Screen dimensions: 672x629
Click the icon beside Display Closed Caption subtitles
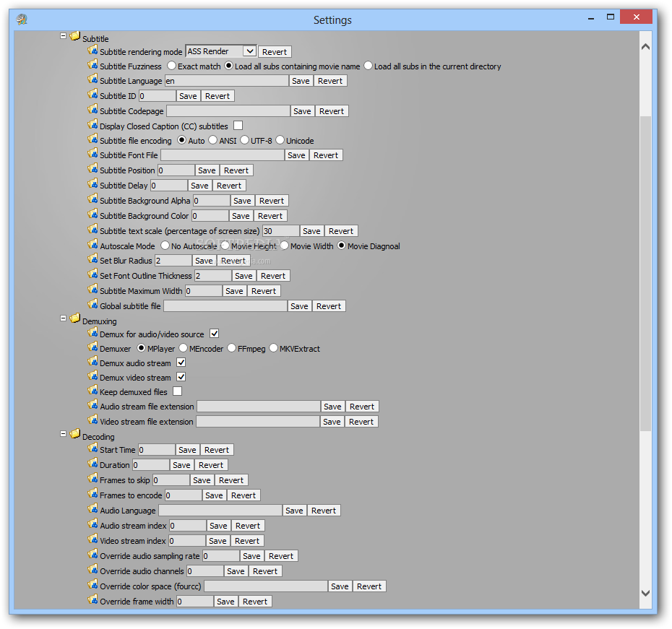pos(92,125)
